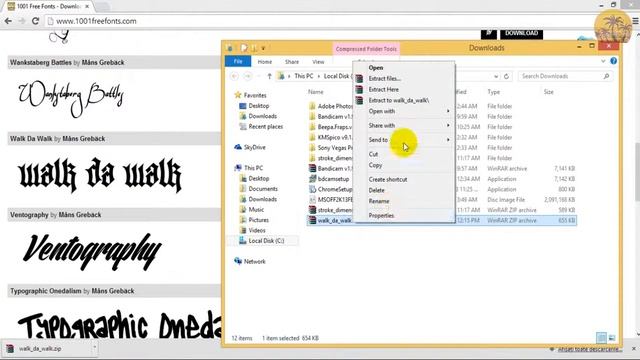Switch to Share ribbon tab
This screenshot has width=640, height=360.
(292, 62)
